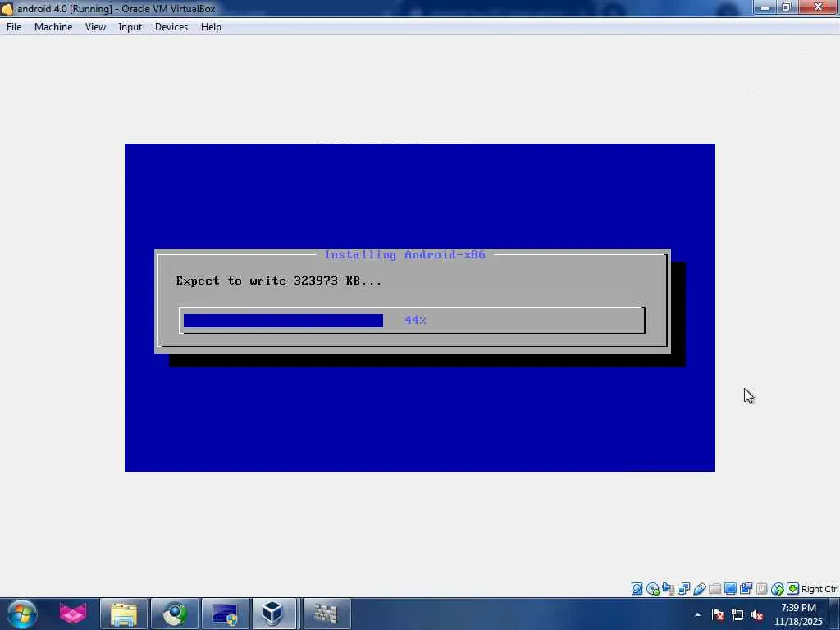The height and width of the screenshot is (630, 840).
Task: Click the network adapters status icon
Action: (683, 589)
